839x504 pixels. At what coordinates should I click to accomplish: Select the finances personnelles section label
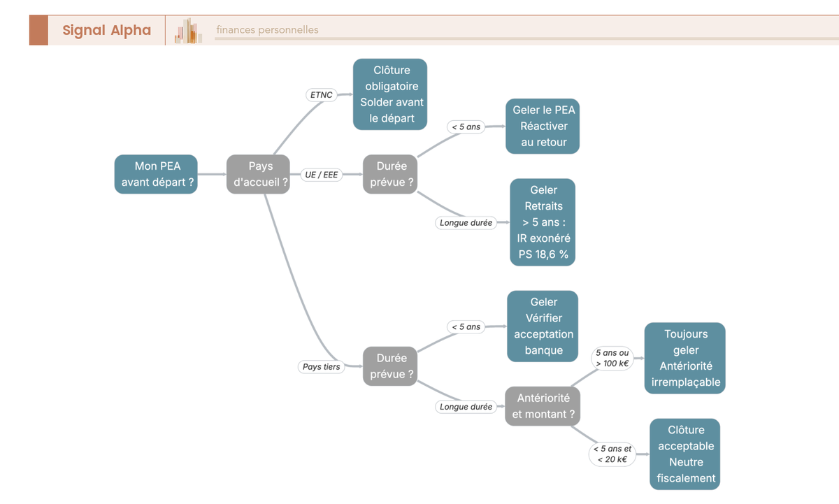pos(267,30)
